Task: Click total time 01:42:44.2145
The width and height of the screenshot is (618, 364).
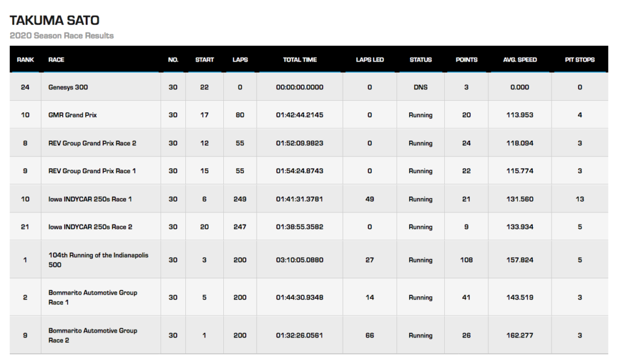Action: 299,115
